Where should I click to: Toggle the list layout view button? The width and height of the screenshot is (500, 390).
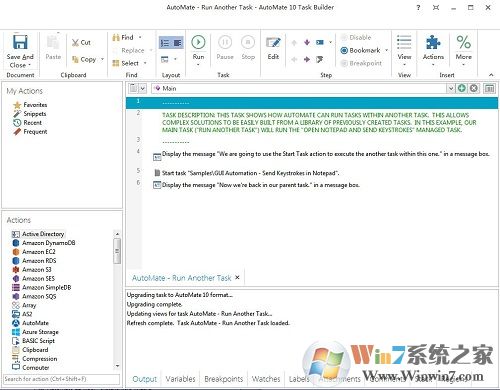click(165, 43)
